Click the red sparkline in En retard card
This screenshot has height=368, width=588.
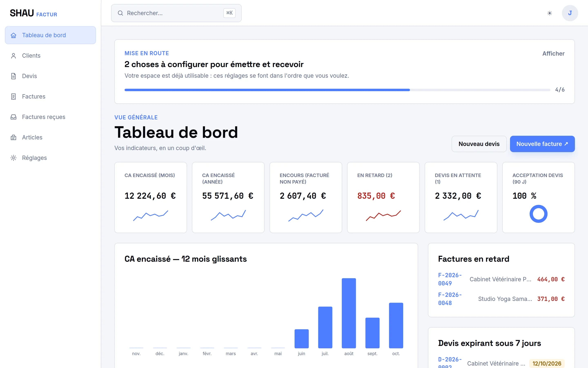pos(383,215)
